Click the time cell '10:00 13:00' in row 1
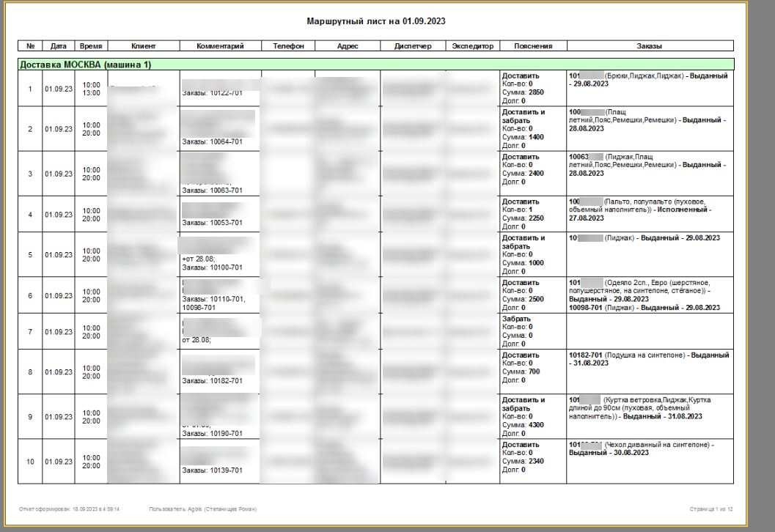The image size is (775, 532). pos(91,89)
